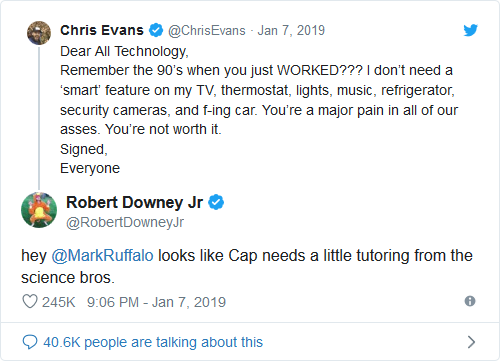Image resolution: width=500 pixels, height=361 pixels.
Task: Open Robert Downey Jr profile picture
Action: pos(39,210)
